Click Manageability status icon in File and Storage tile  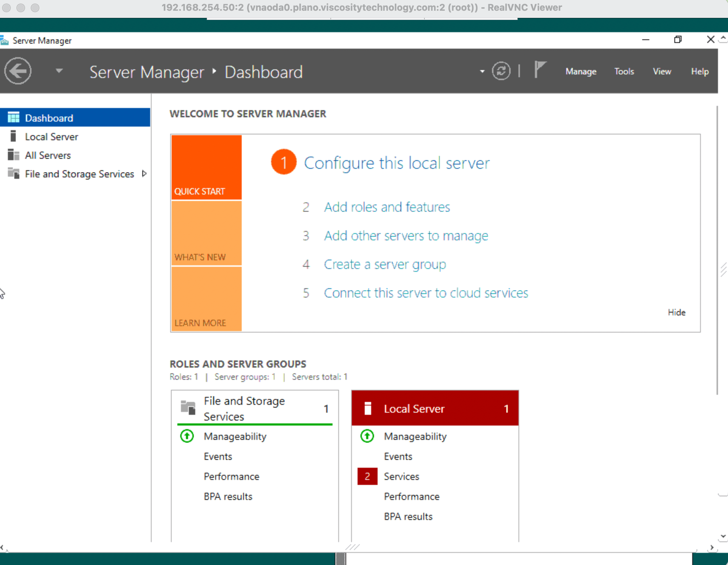pyautogui.click(x=187, y=436)
